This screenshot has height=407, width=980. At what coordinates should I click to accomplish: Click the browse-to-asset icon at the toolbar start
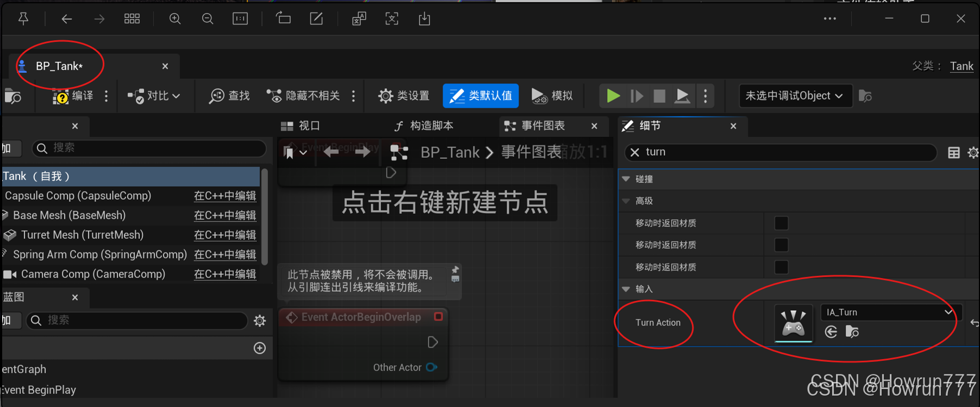pyautogui.click(x=13, y=96)
